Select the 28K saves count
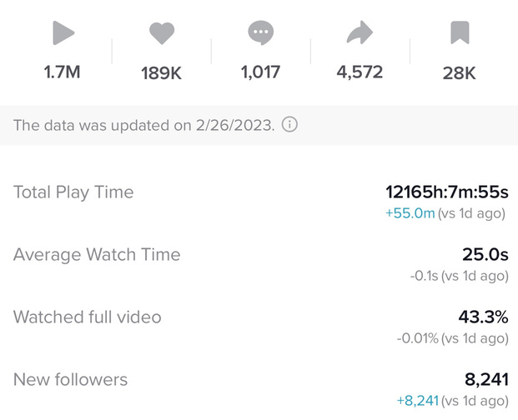 460,73
